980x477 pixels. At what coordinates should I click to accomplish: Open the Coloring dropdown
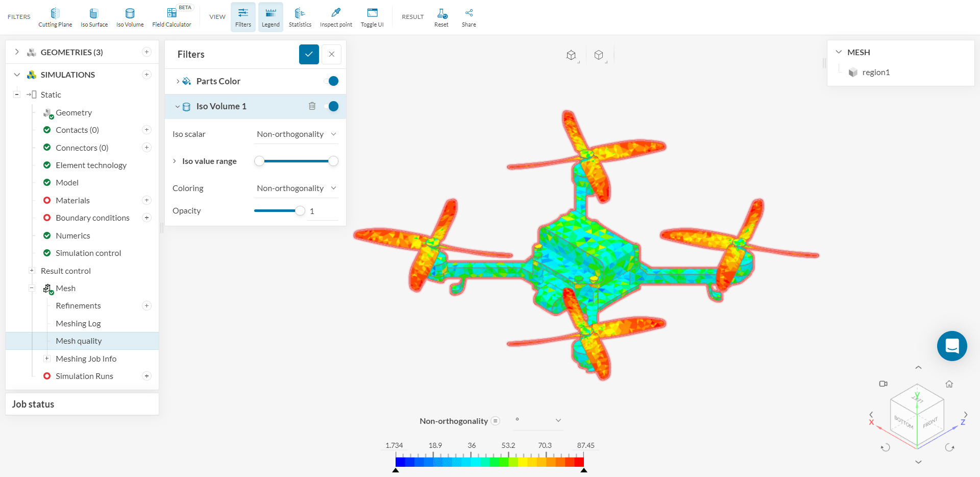coord(296,188)
